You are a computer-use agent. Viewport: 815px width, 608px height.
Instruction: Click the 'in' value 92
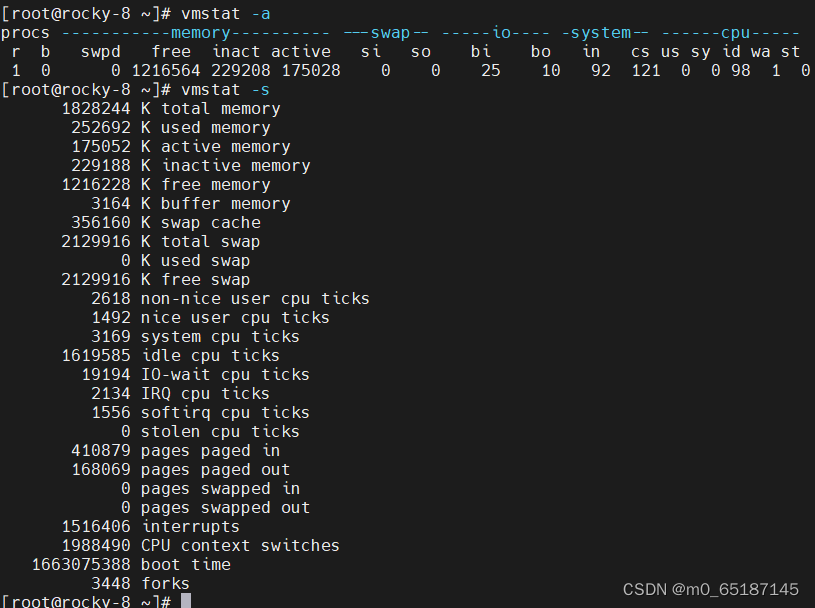click(x=601, y=70)
